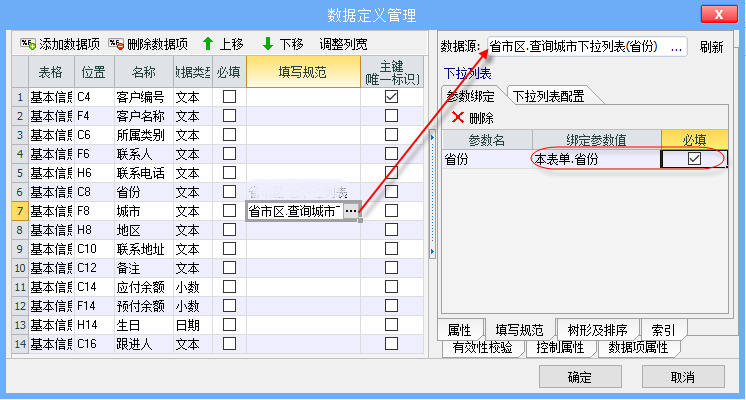746x400 pixels.
Task: Open the 属性 tab
Action: point(460,330)
